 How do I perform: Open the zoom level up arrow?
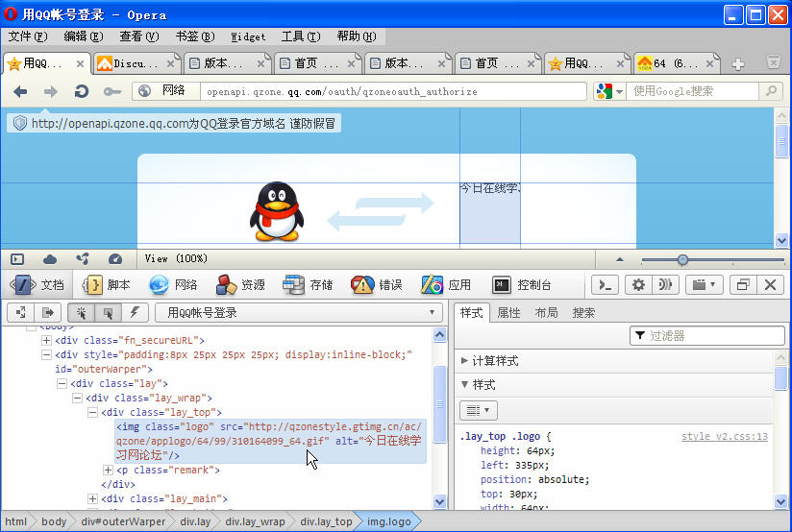(620, 259)
